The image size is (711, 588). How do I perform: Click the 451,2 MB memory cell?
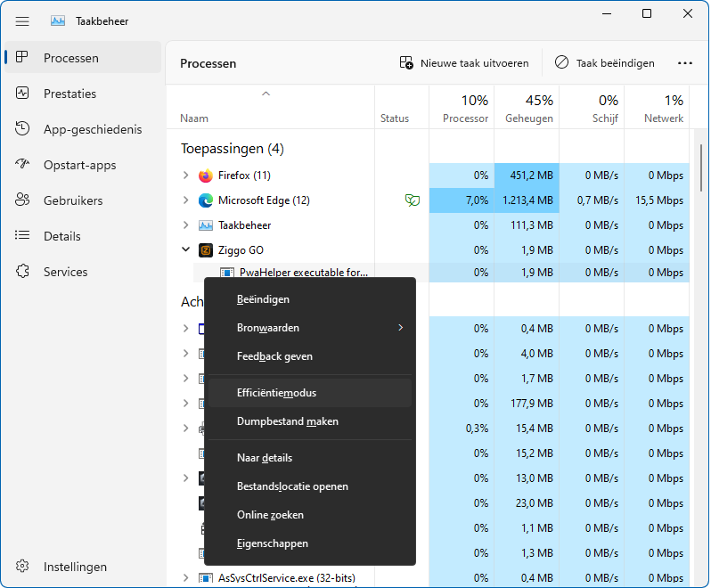point(527,176)
